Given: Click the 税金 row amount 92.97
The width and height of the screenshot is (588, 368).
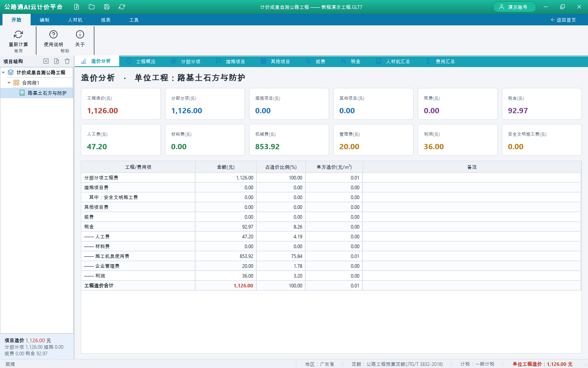Looking at the screenshot, I should (x=247, y=227).
